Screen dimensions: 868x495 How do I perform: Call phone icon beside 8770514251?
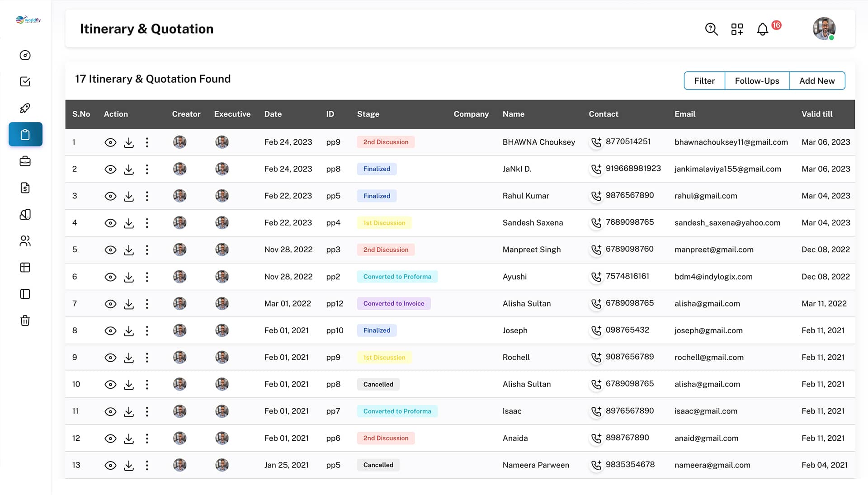click(596, 142)
